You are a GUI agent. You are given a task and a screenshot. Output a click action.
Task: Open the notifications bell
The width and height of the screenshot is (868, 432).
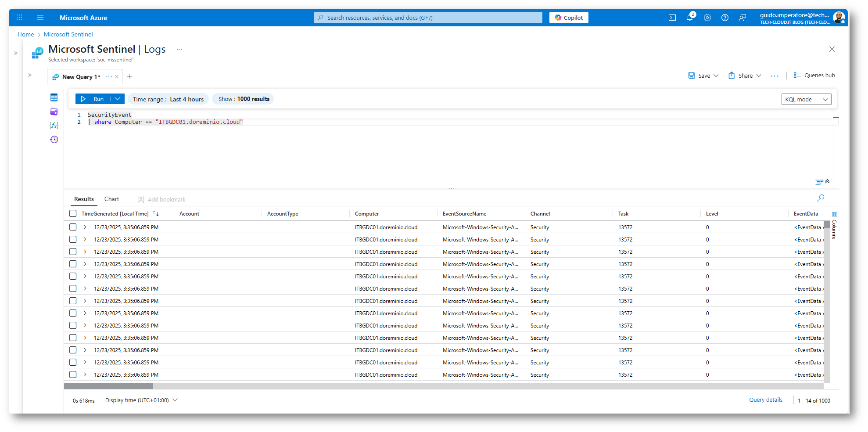point(689,18)
